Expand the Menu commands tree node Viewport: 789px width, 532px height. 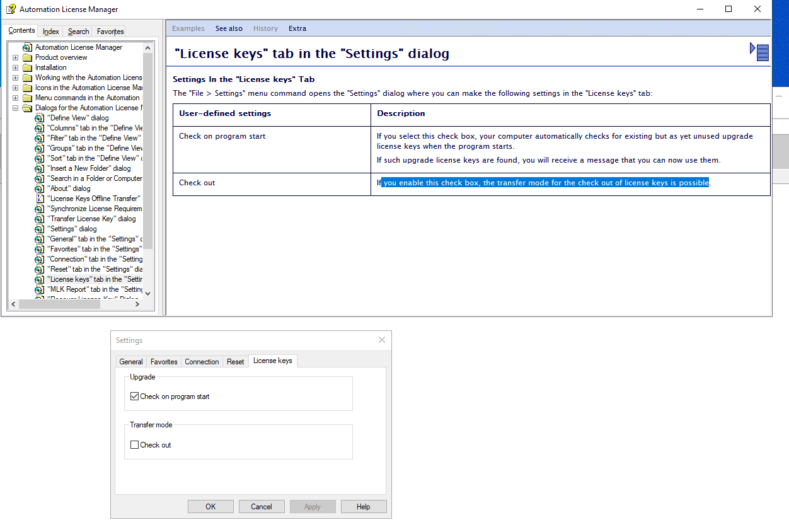pyautogui.click(x=15, y=98)
